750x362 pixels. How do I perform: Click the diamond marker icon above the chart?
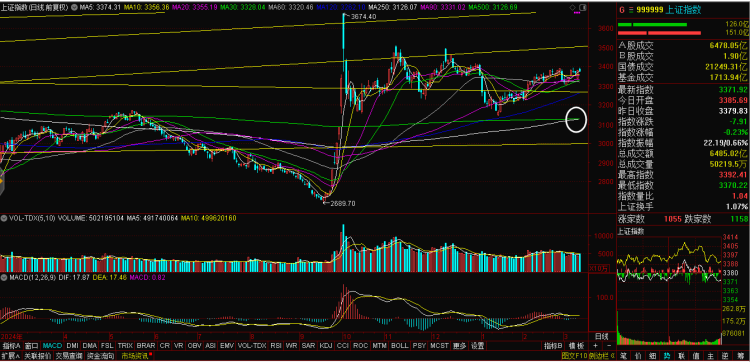point(573,7)
